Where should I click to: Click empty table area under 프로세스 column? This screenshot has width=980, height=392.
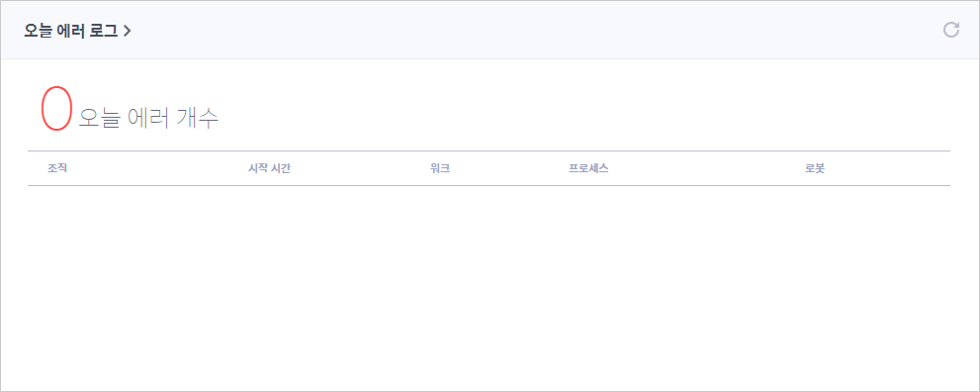click(675, 281)
